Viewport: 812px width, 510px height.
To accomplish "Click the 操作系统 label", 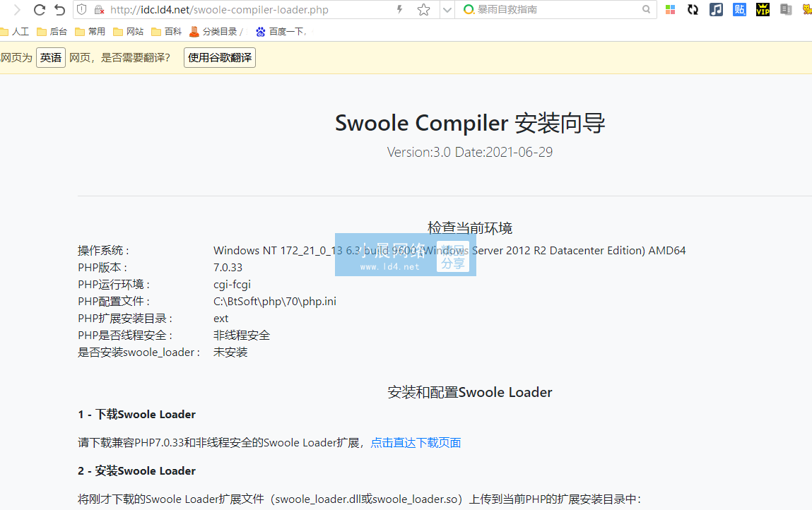I will click(x=103, y=251).
